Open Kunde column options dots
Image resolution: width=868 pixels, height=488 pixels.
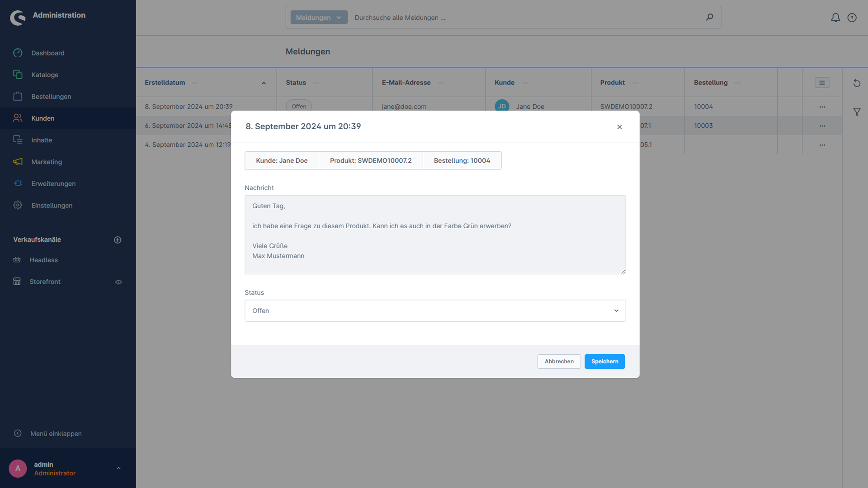[x=525, y=83]
